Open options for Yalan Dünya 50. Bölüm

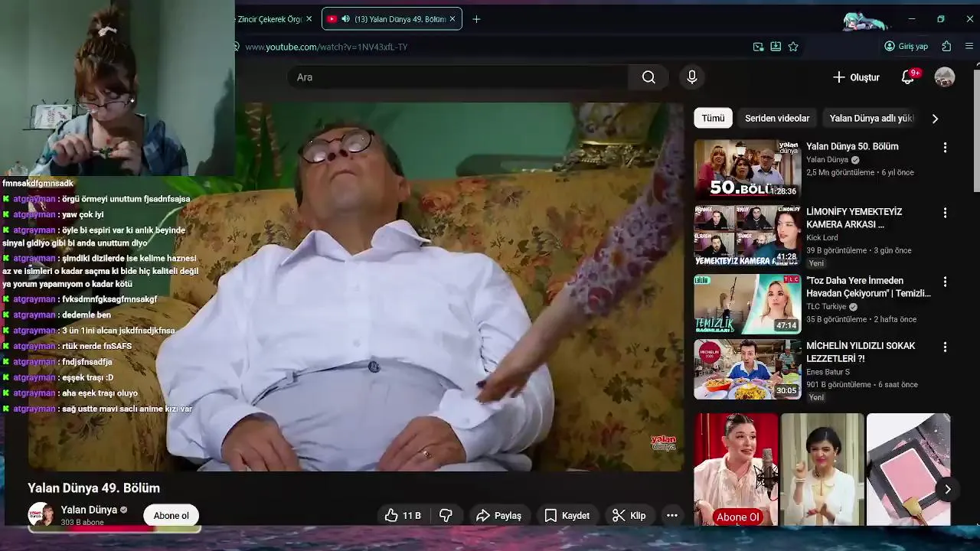pos(945,147)
